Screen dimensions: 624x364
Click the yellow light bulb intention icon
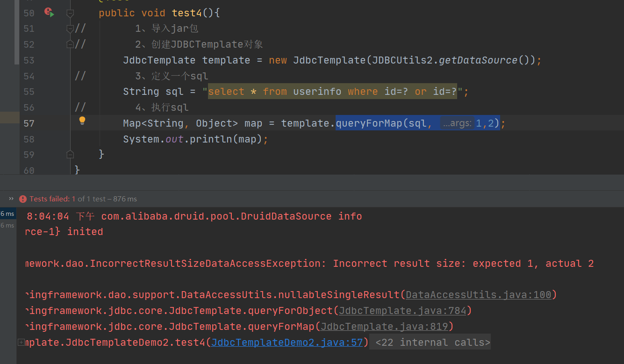82,121
